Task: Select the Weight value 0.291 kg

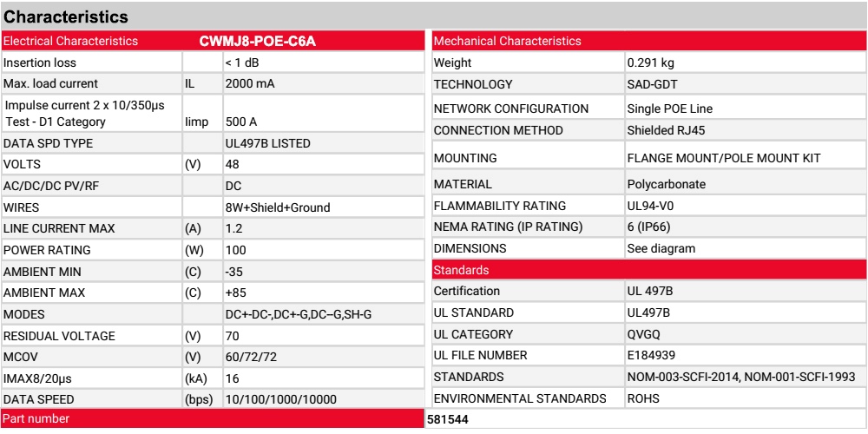Action: [651, 63]
